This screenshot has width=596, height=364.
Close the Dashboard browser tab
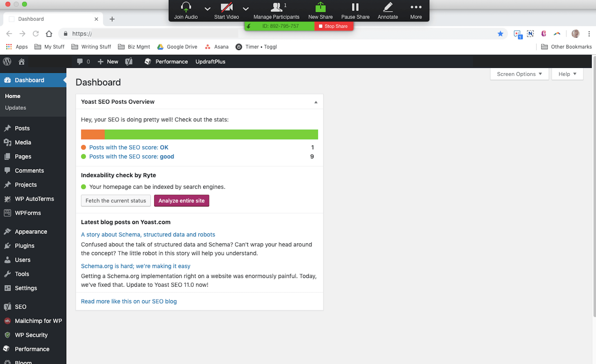pyautogui.click(x=96, y=19)
